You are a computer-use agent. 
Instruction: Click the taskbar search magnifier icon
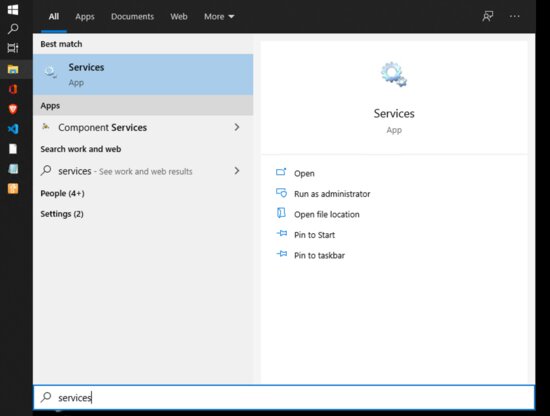(x=13, y=28)
